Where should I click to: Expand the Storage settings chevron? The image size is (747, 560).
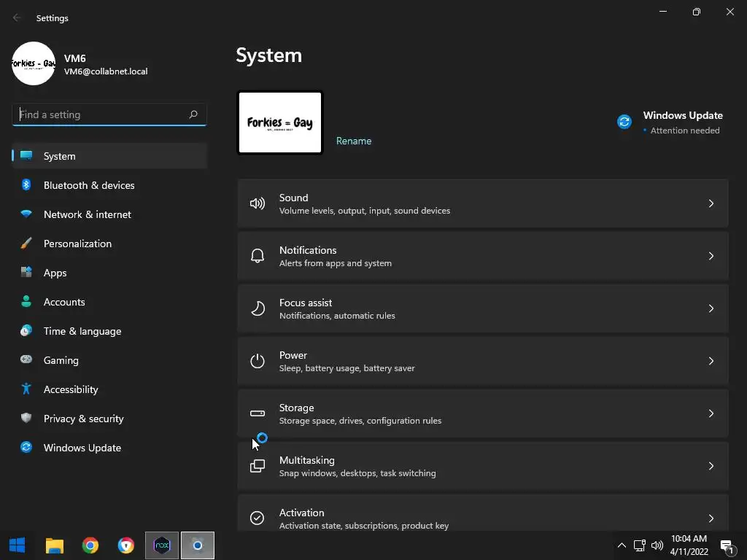(x=711, y=413)
